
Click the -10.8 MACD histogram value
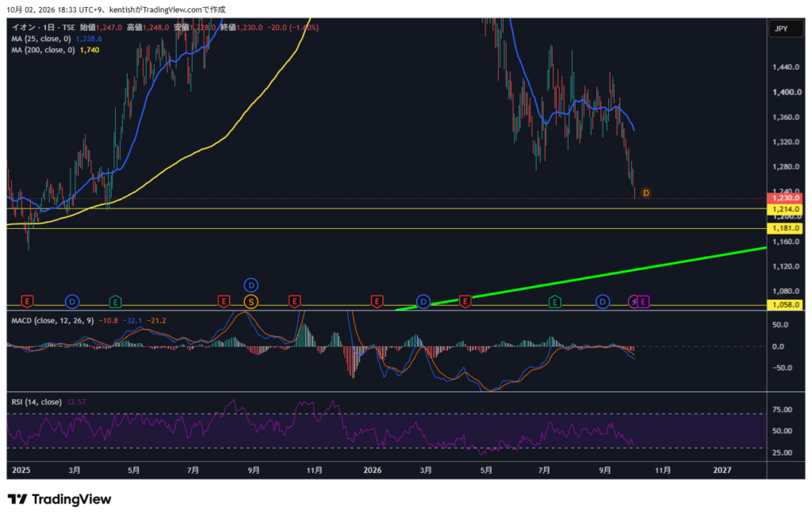click(x=108, y=321)
